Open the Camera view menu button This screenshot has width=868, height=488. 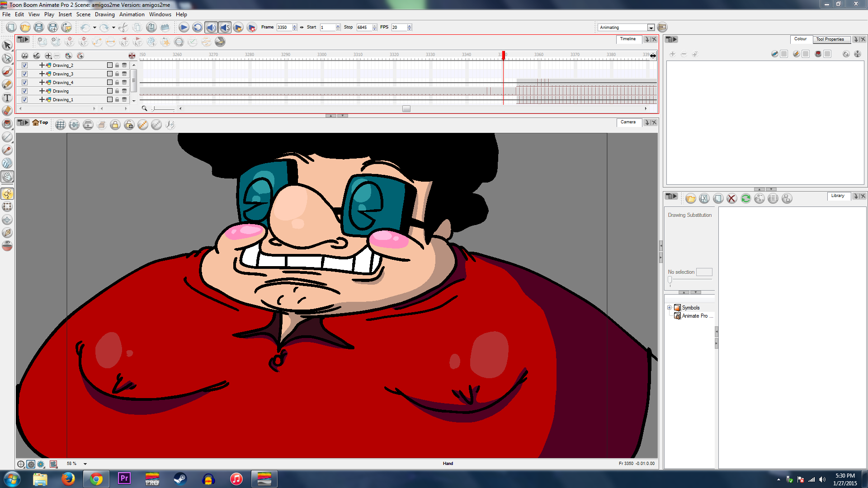pyautogui.click(x=23, y=123)
